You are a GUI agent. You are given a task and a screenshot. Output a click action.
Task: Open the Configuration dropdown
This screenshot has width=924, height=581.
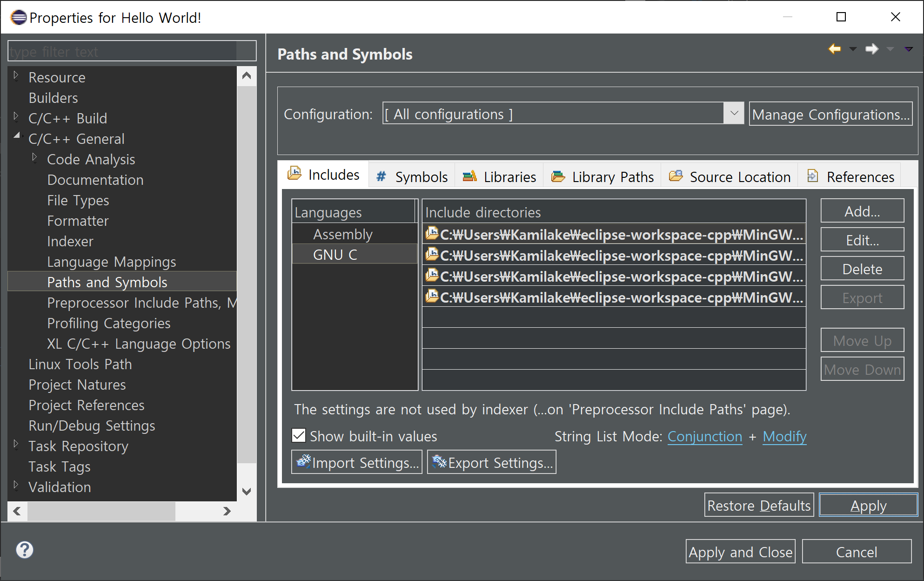[x=734, y=113]
